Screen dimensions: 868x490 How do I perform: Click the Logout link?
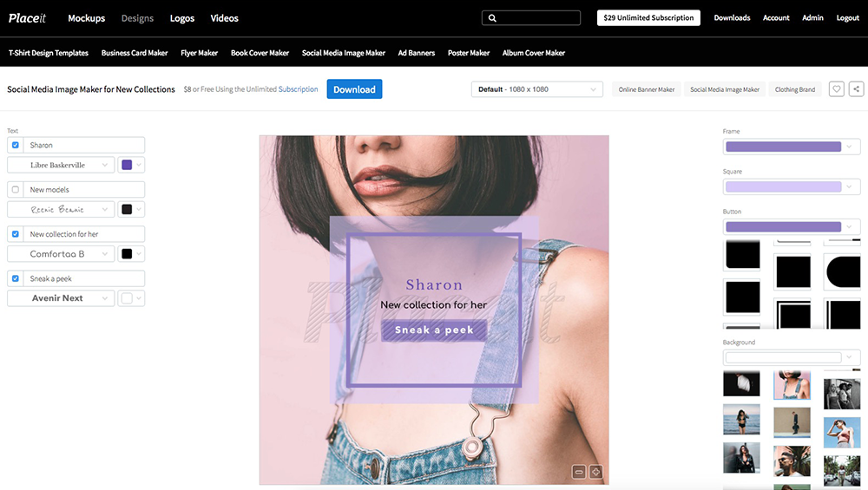tap(847, 17)
